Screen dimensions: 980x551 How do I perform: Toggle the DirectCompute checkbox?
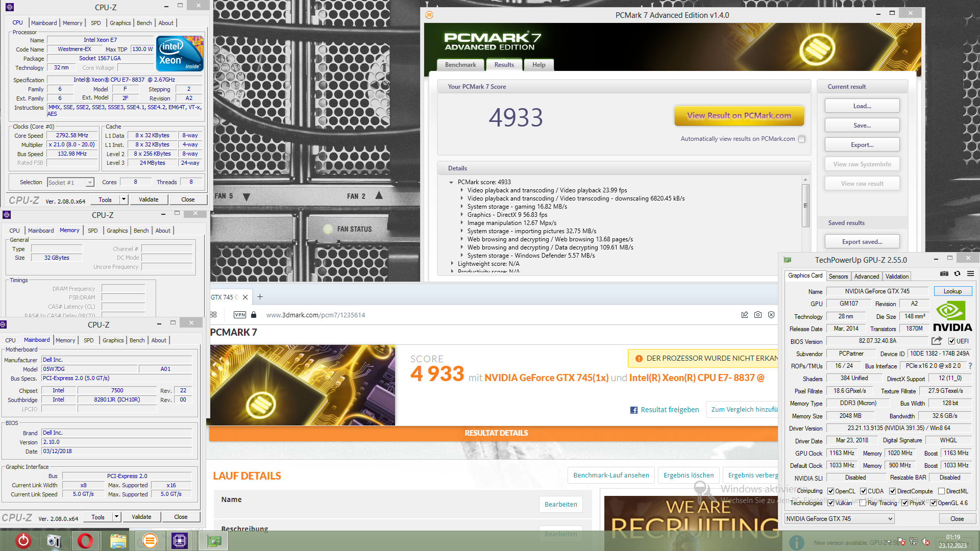(893, 491)
